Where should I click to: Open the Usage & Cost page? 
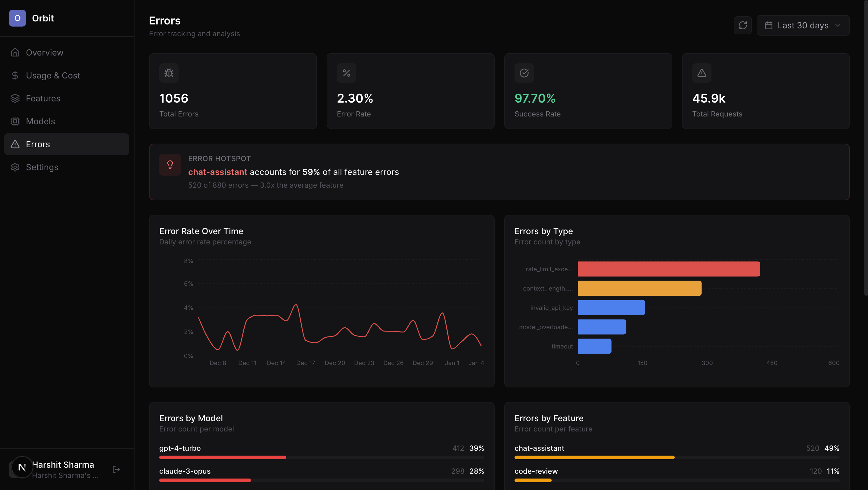pyautogui.click(x=53, y=75)
